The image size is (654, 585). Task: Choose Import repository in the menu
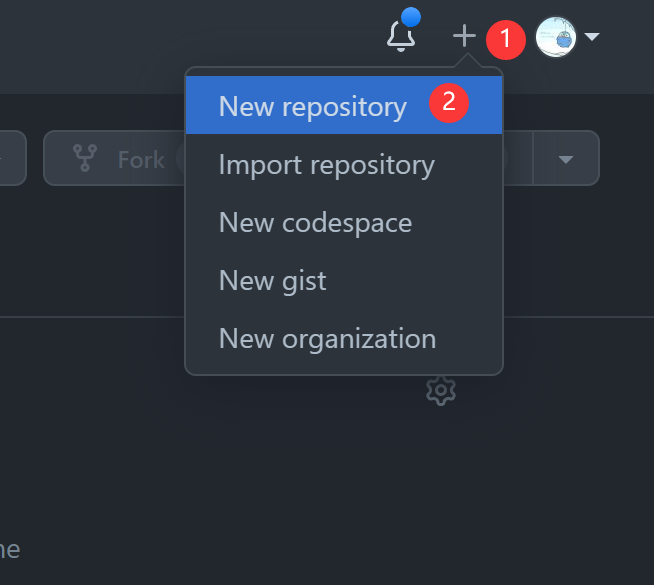326,165
